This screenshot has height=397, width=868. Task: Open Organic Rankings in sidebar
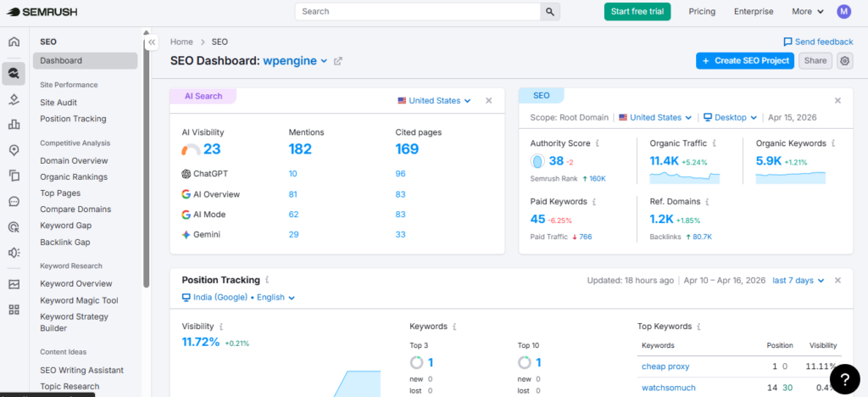point(74,177)
